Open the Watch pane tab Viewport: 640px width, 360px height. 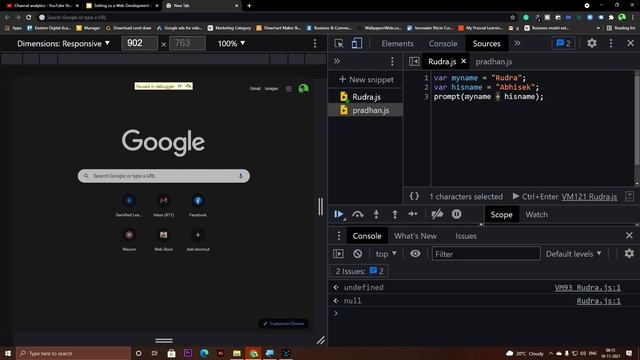coord(536,215)
